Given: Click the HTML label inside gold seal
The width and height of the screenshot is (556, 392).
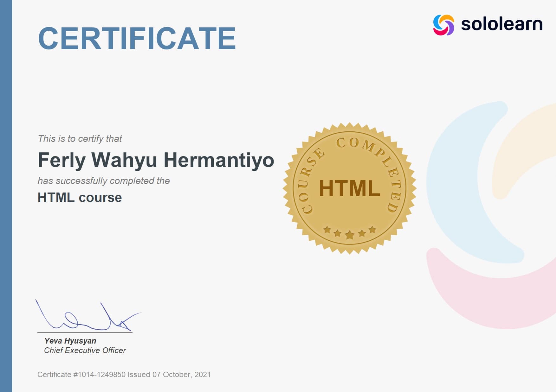Looking at the screenshot, I should pos(349,188).
